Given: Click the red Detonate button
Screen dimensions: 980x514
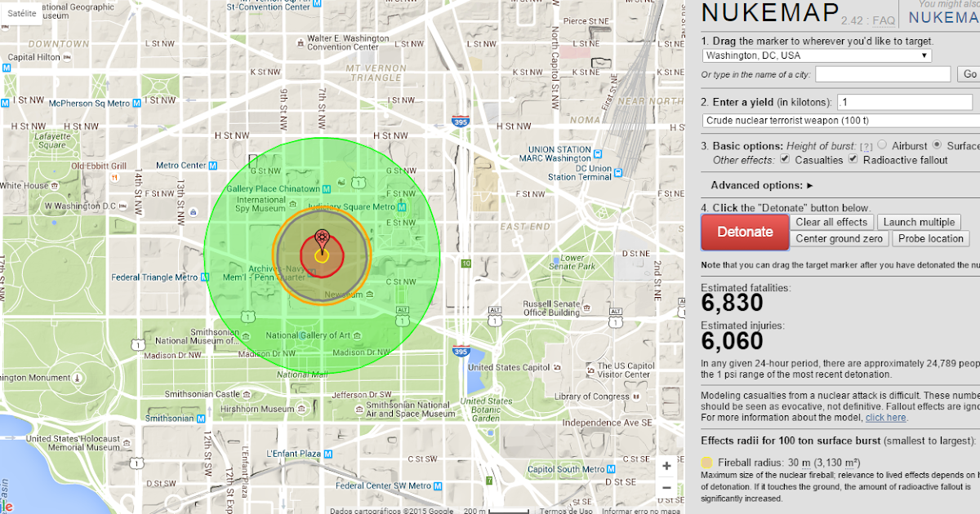Looking at the screenshot, I should 744,232.
